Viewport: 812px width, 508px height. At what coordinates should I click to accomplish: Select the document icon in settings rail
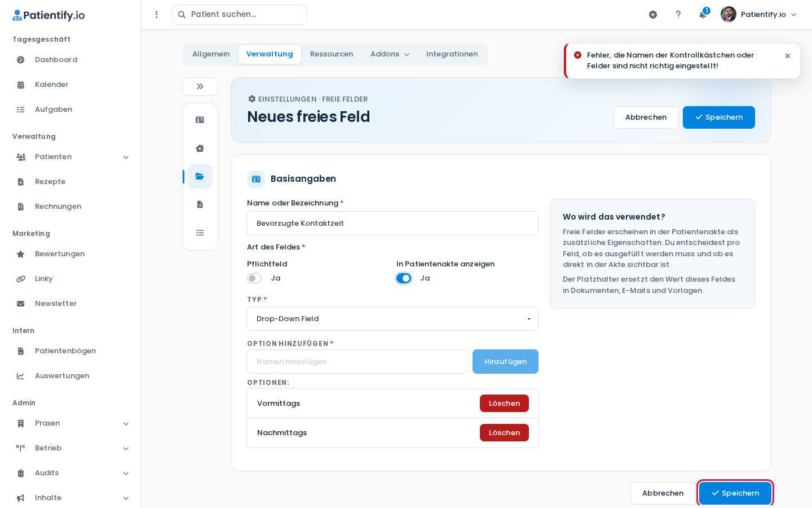pyautogui.click(x=200, y=204)
